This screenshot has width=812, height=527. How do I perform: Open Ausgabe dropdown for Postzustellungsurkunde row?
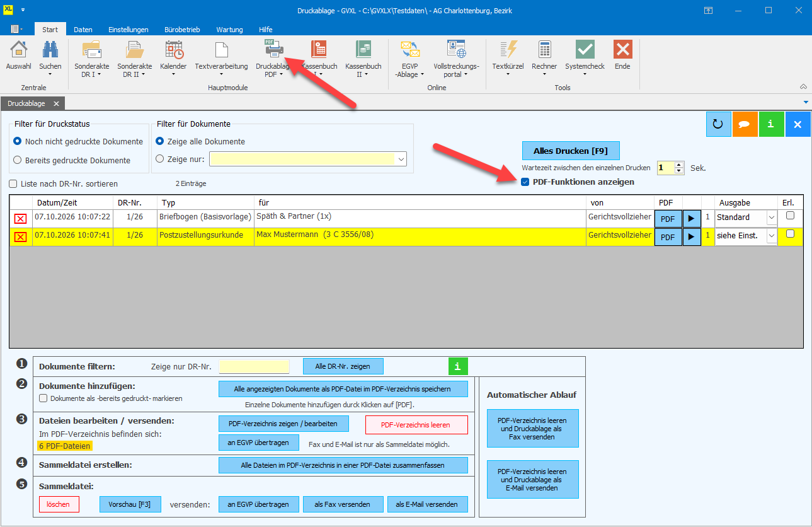tap(772, 236)
